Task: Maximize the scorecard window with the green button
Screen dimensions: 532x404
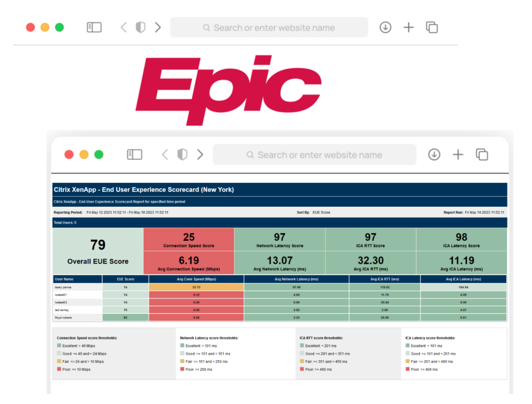Action: [99, 155]
